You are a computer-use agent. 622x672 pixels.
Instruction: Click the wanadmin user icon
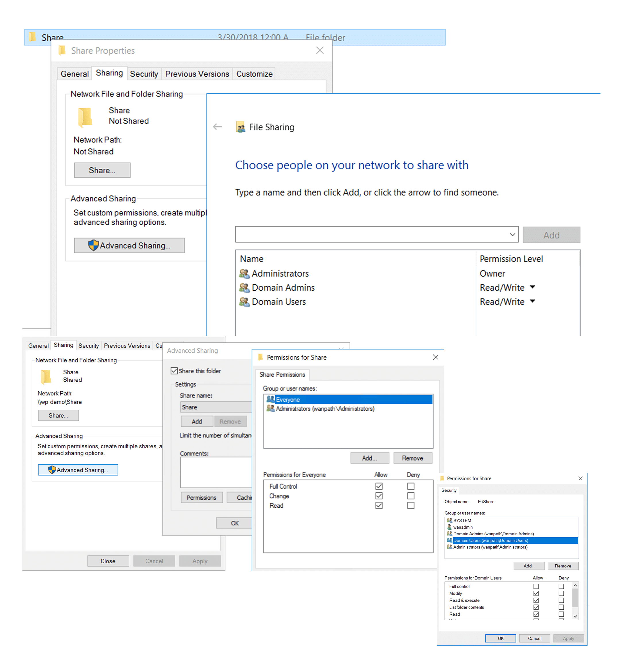click(x=450, y=527)
